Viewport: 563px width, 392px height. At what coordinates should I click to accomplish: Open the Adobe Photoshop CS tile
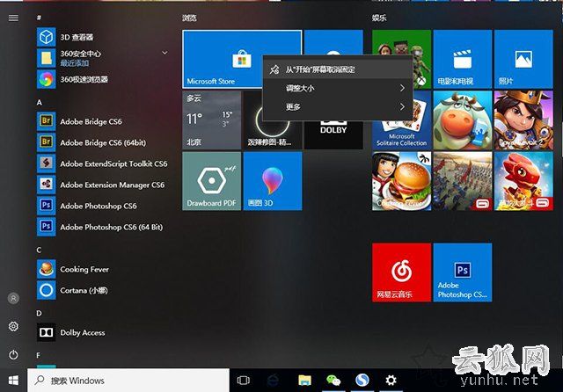click(463, 272)
